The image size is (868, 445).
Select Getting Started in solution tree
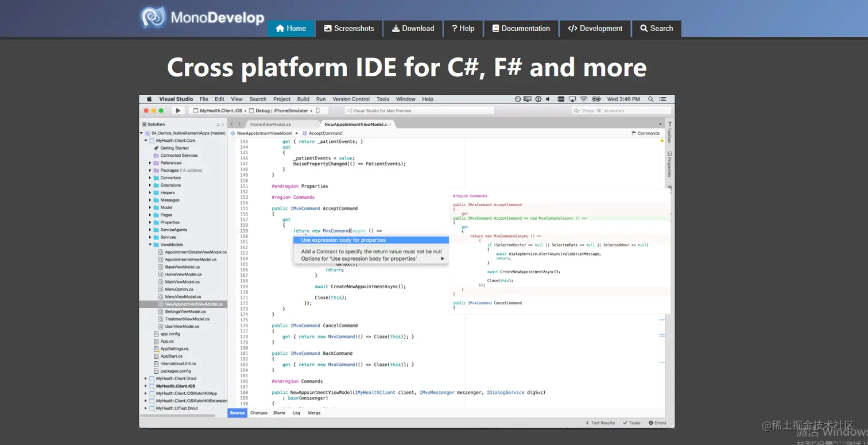click(175, 148)
